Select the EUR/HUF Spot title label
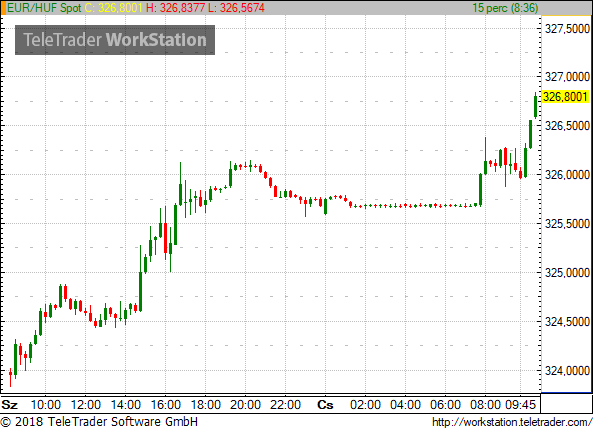Viewport: 593px width, 431px height. click(44, 8)
